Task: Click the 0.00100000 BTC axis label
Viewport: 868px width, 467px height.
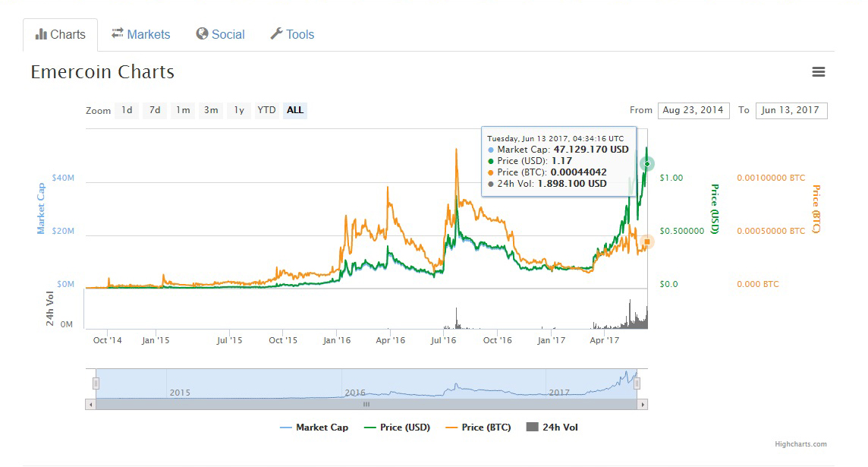Action: 771,178
